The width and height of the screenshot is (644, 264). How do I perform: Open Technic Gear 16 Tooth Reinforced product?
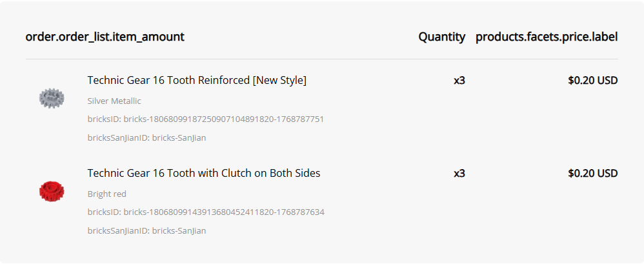point(197,81)
